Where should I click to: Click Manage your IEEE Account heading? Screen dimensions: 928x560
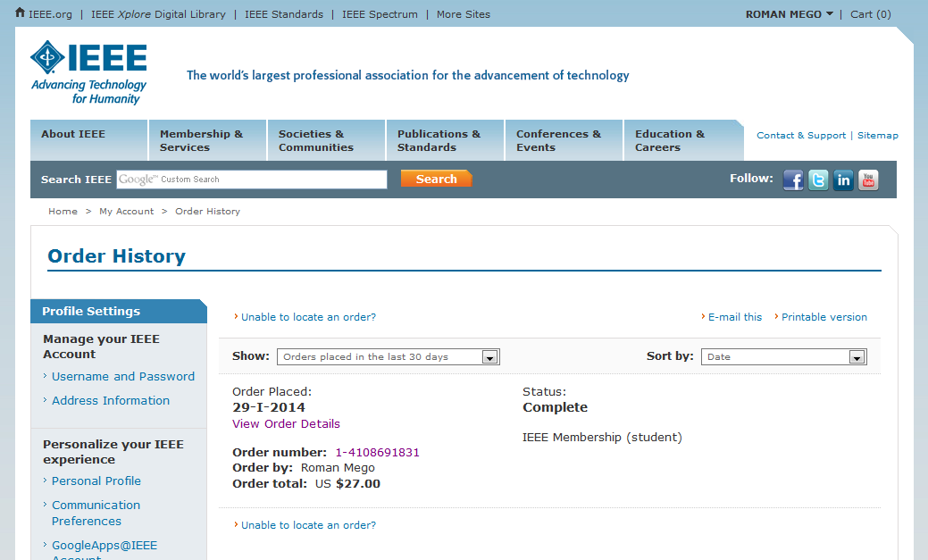[x=101, y=347]
